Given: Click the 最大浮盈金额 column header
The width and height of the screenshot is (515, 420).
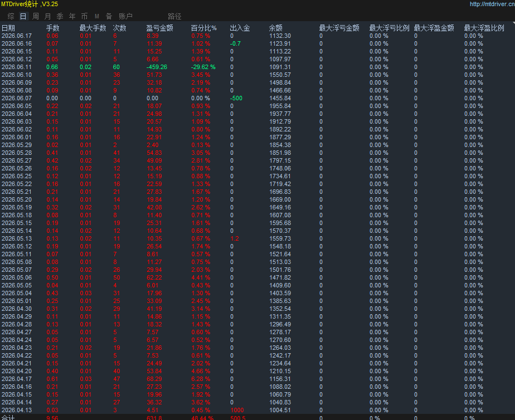Looking at the screenshot, I should coord(434,28).
